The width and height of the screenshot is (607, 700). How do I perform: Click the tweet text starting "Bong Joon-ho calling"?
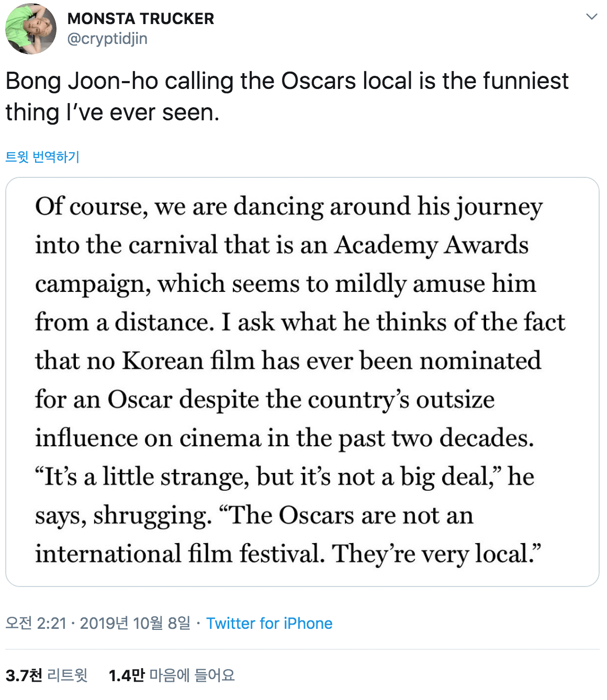287,81
